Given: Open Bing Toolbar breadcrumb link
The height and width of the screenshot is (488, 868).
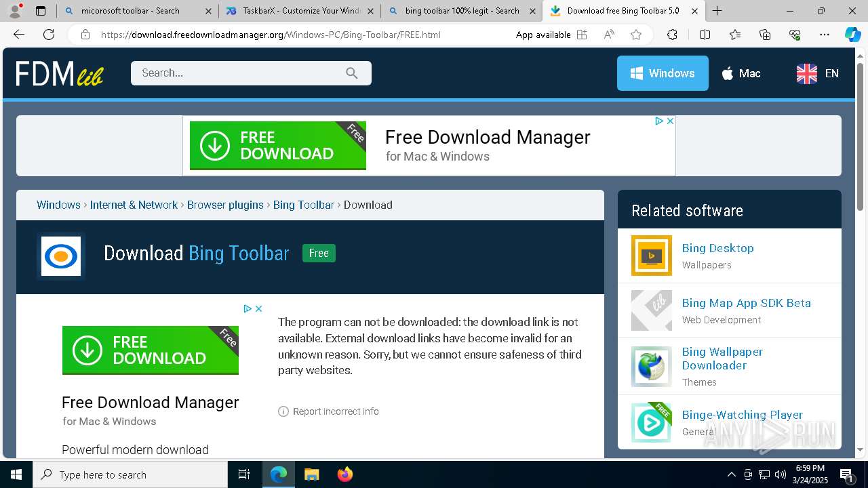Looking at the screenshot, I should (x=304, y=205).
